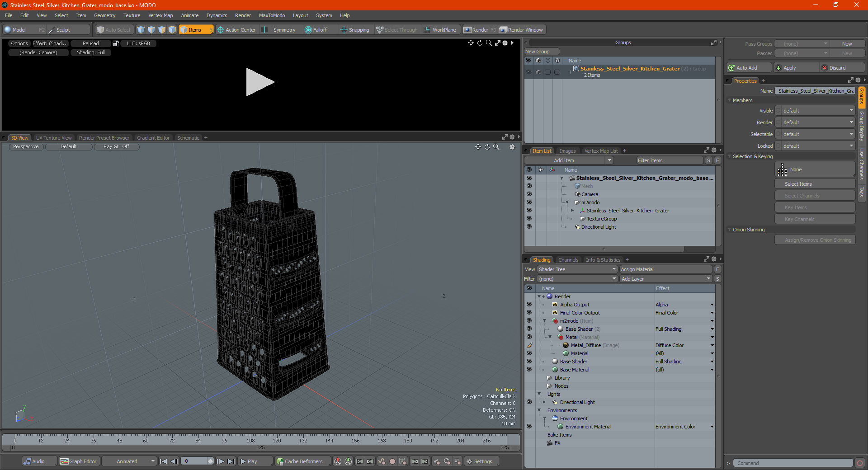Click 3D viewport zoom magnifier icon
Viewport: 868px width, 470px height.
(x=496, y=147)
